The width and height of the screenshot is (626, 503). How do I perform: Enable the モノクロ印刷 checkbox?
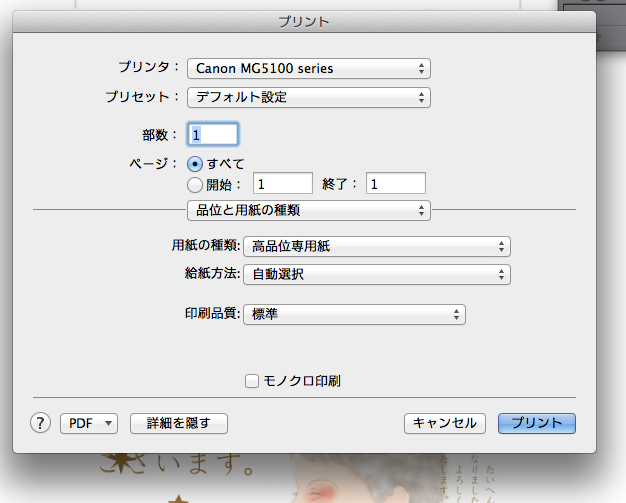pyautogui.click(x=252, y=381)
